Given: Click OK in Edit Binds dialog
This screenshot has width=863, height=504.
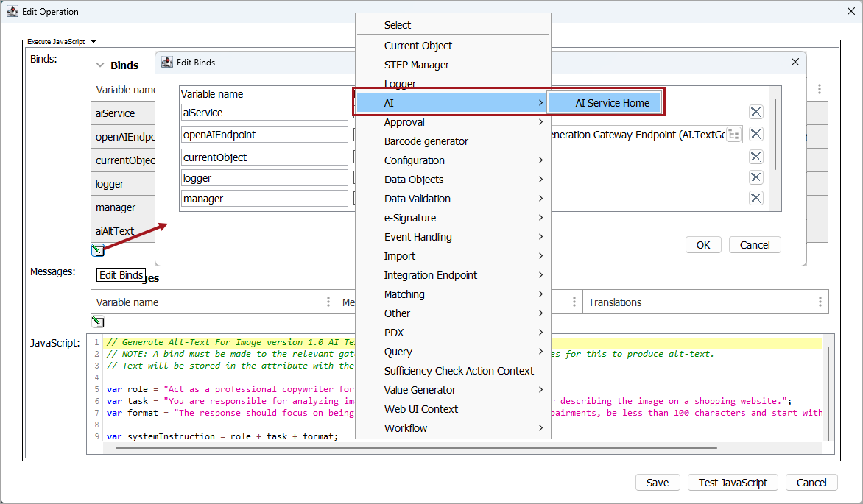Looking at the screenshot, I should tap(703, 245).
